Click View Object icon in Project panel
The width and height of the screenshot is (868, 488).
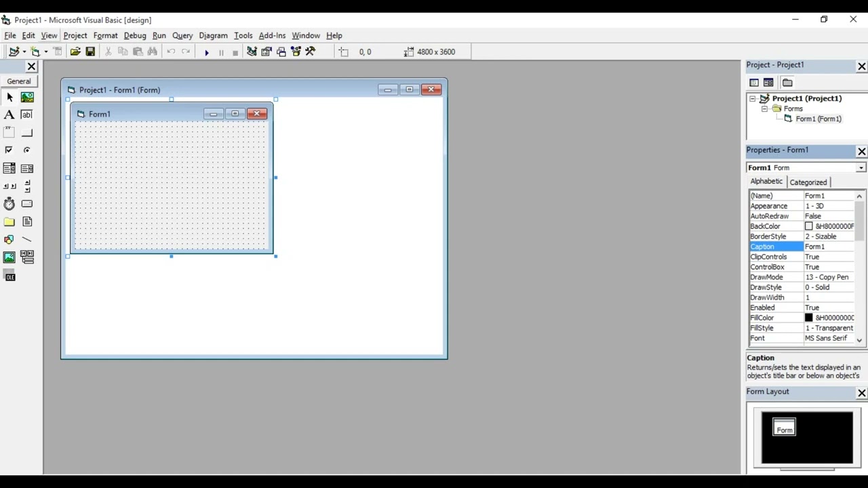(x=768, y=83)
